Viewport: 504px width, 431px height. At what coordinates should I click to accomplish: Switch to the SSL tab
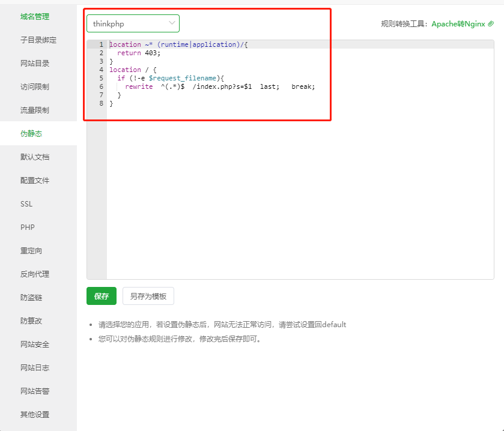26,204
